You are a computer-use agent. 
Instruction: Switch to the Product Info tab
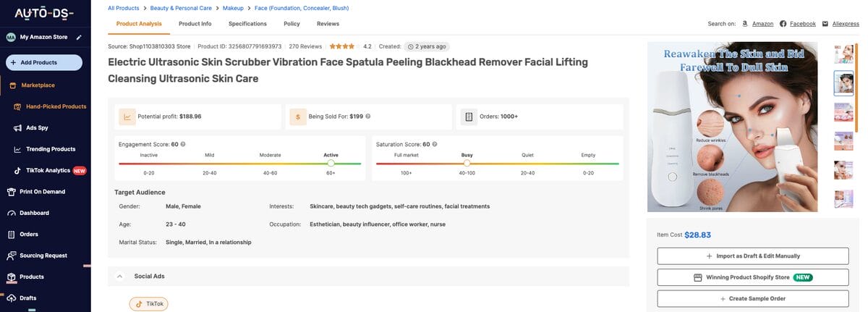click(195, 24)
